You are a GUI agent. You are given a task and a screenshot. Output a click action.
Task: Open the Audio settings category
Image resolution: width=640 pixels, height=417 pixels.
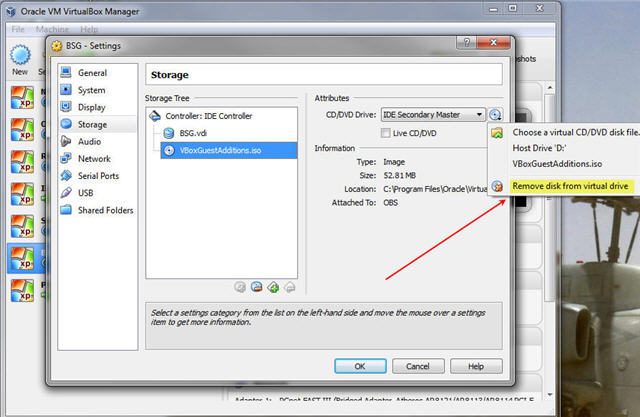click(x=97, y=142)
